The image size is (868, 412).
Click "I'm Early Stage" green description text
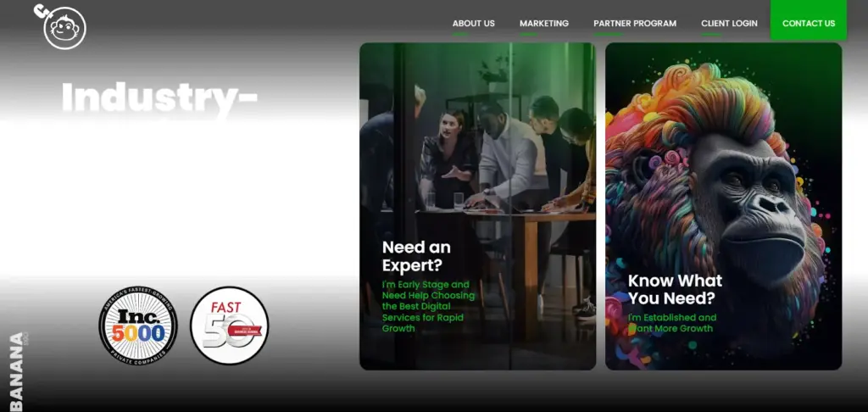coord(428,306)
